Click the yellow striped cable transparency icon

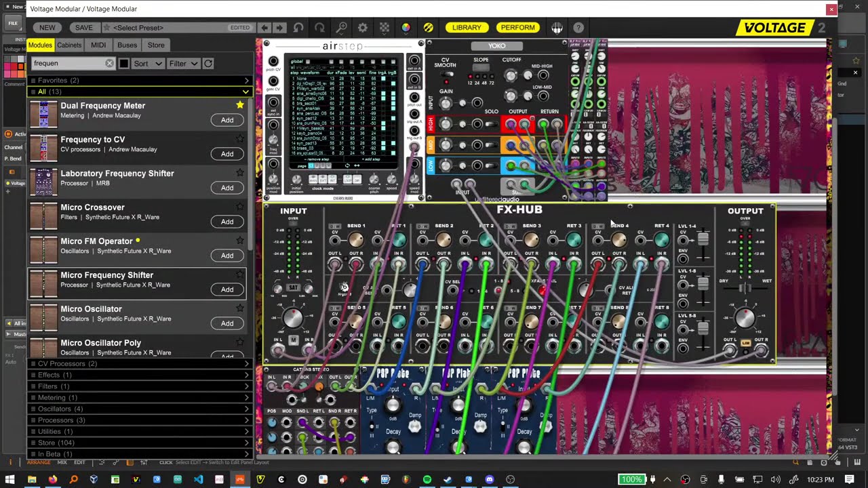[x=428, y=28]
